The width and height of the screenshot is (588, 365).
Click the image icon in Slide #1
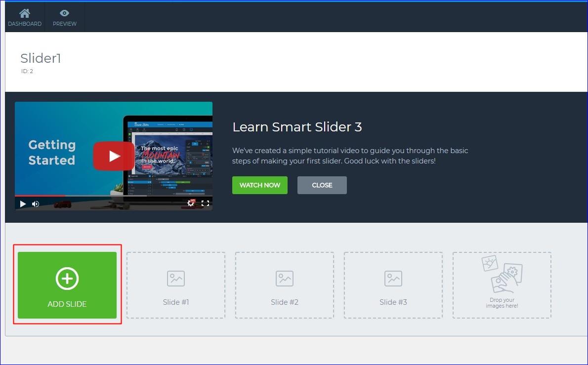point(176,279)
